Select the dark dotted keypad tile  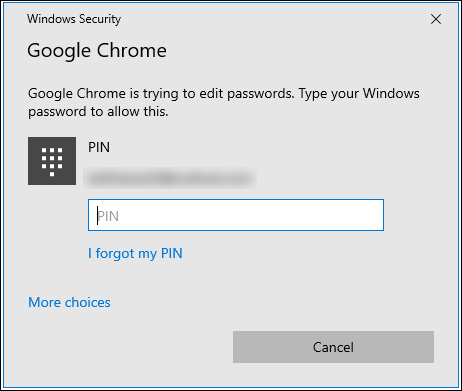52,161
